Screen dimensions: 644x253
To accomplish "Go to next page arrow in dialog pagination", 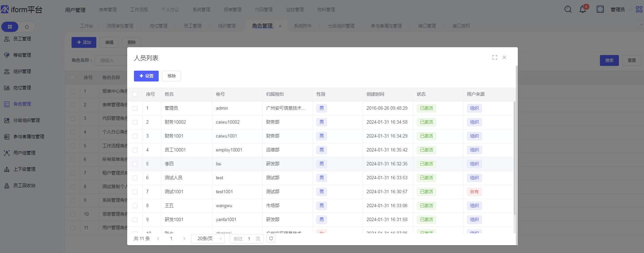I will pos(184,239).
